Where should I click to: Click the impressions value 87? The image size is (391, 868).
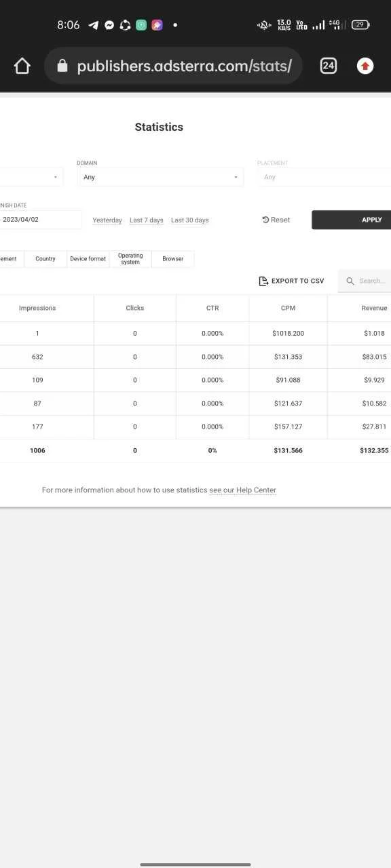[37, 403]
